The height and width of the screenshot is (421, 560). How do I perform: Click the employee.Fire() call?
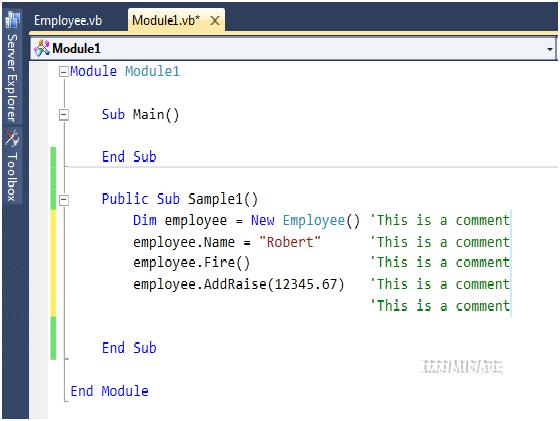pos(191,263)
